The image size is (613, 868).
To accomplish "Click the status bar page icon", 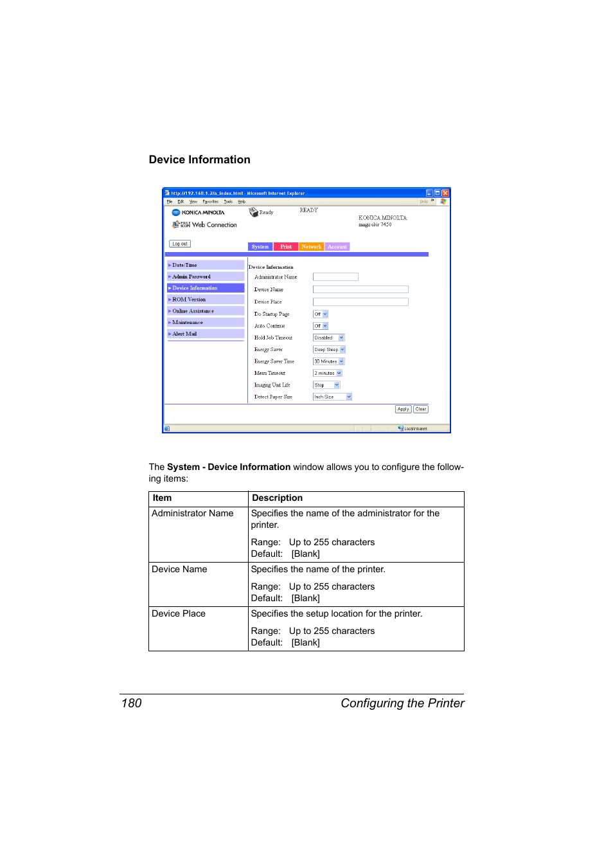I will coord(167,428).
